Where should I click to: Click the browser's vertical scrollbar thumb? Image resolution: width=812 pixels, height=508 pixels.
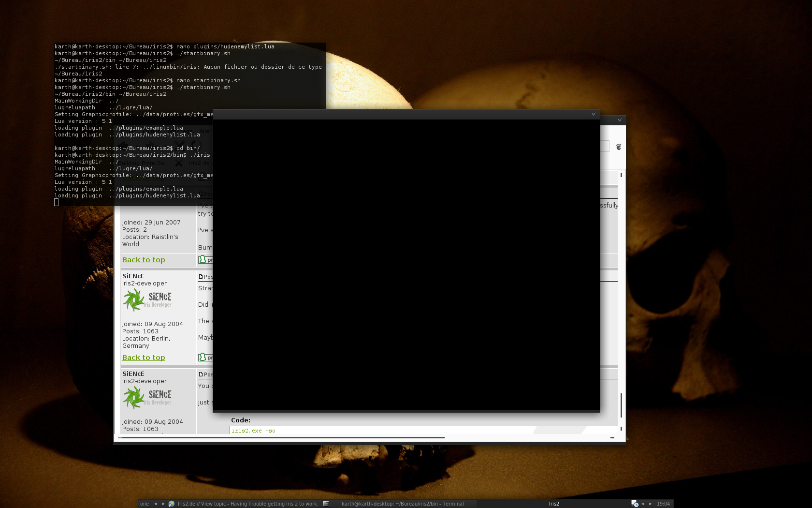(x=621, y=405)
